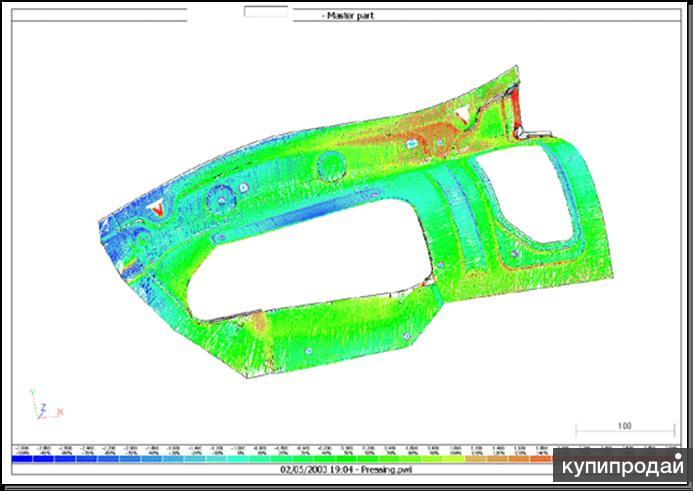Viewport: 693px width, 491px height.
Task: Click the XYZ axis triad icon
Action: click(46, 405)
